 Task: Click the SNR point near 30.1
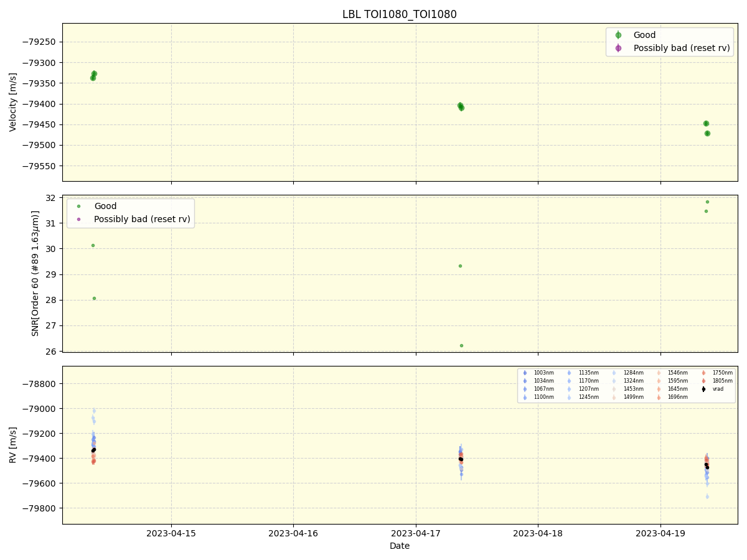(x=93, y=245)
